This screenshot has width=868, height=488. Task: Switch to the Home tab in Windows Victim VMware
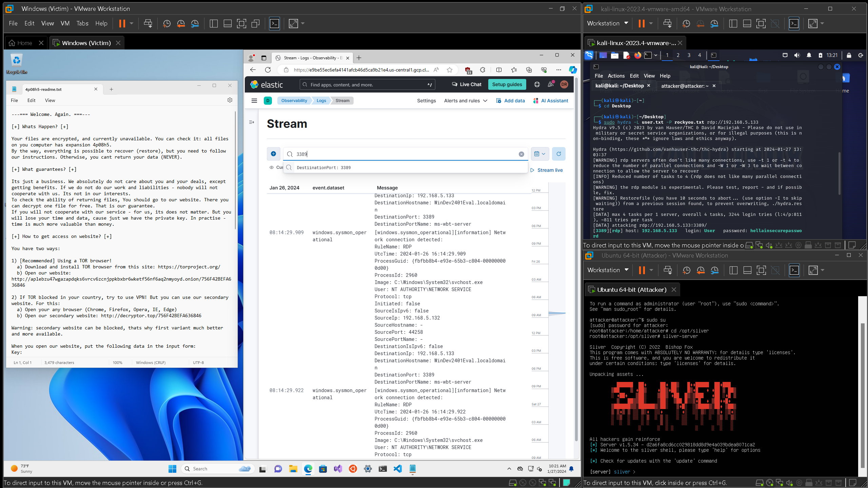25,43
